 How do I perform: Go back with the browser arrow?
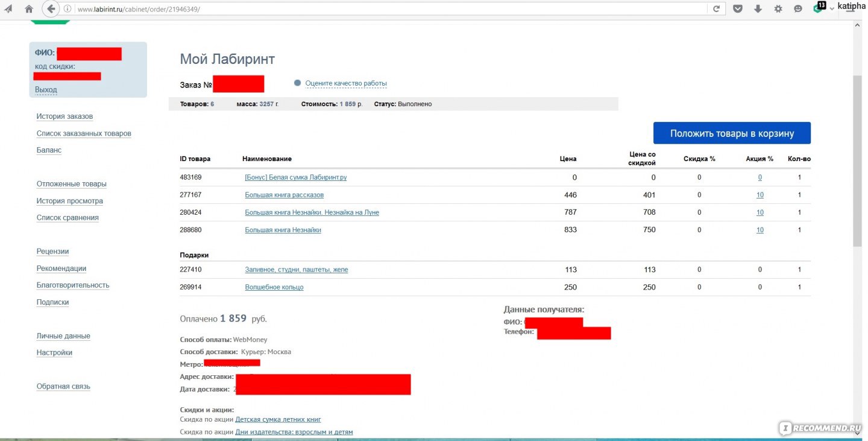pyautogui.click(x=51, y=9)
